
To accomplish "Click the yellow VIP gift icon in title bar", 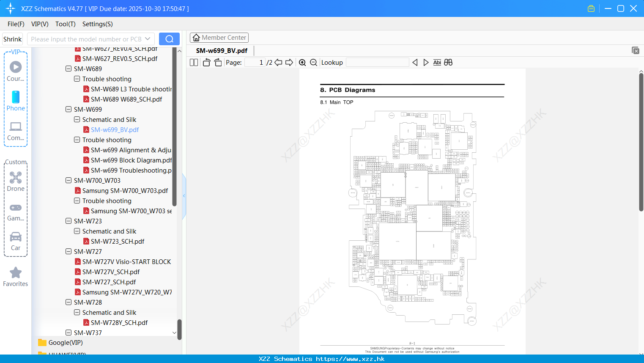I will [x=591, y=8].
